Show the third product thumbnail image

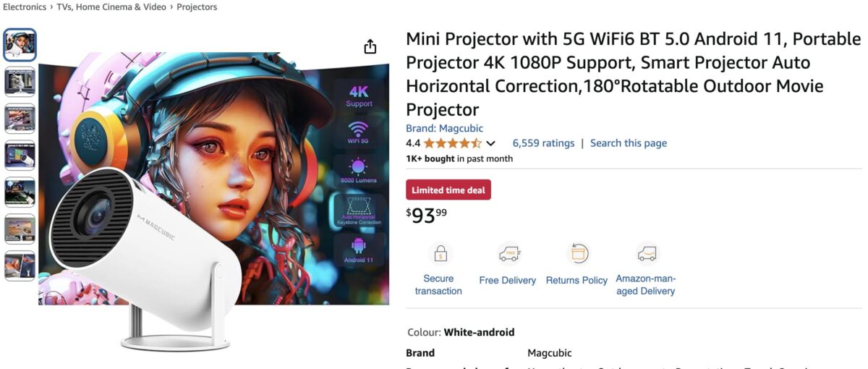coord(20,119)
